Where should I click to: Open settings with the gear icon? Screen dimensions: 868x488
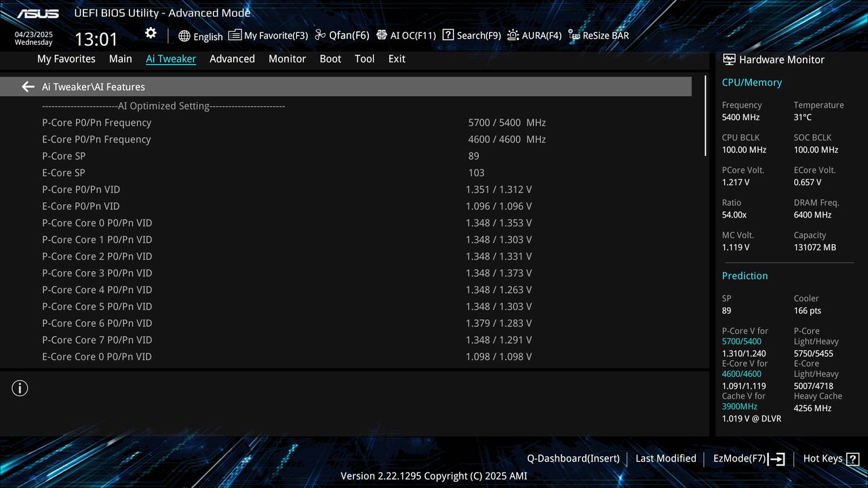pyautogui.click(x=151, y=33)
